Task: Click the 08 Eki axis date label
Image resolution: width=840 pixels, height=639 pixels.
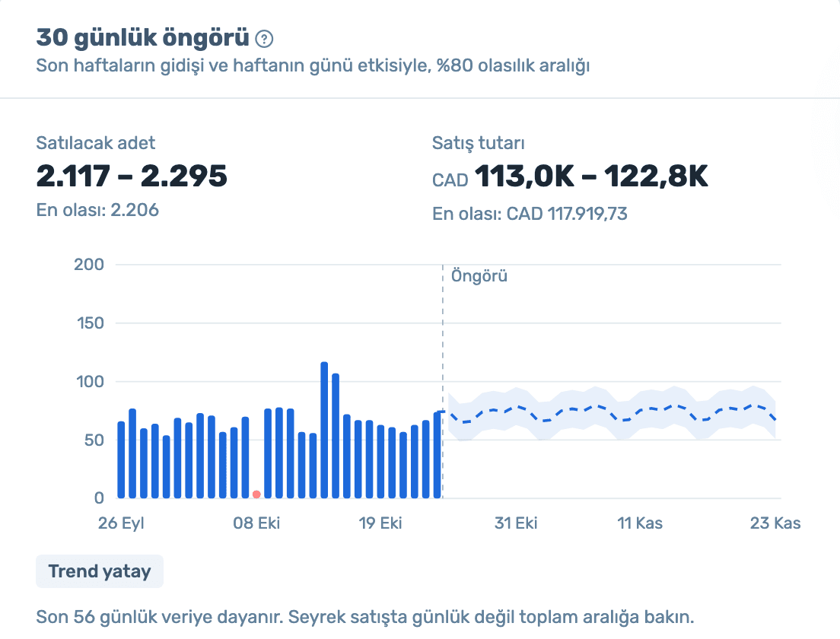Action: [x=256, y=523]
